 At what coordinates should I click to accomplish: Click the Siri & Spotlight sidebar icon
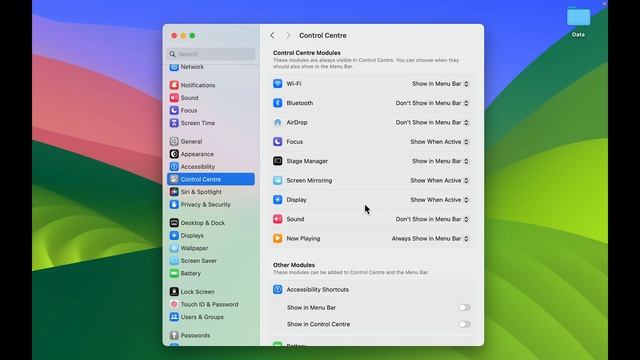(174, 192)
